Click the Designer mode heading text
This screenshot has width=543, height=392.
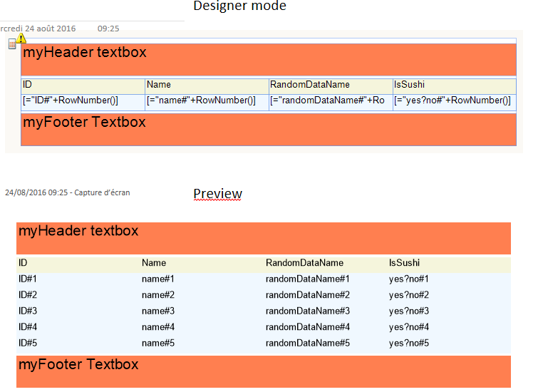tap(239, 6)
